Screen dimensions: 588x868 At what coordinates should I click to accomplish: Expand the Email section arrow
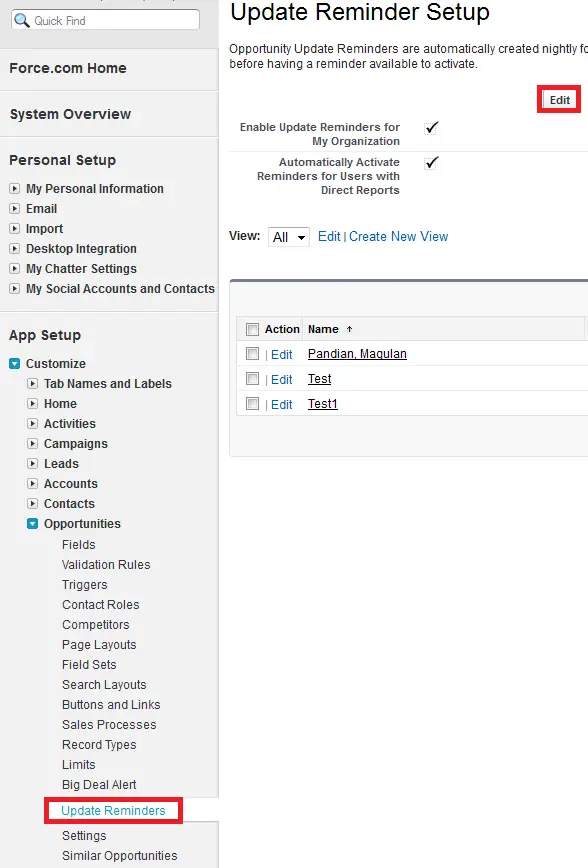(15, 209)
